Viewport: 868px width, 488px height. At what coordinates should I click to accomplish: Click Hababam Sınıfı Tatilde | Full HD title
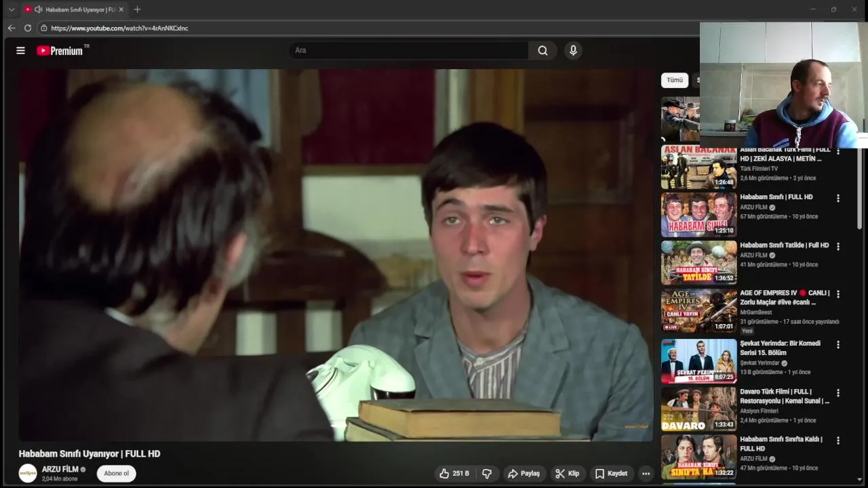point(784,245)
